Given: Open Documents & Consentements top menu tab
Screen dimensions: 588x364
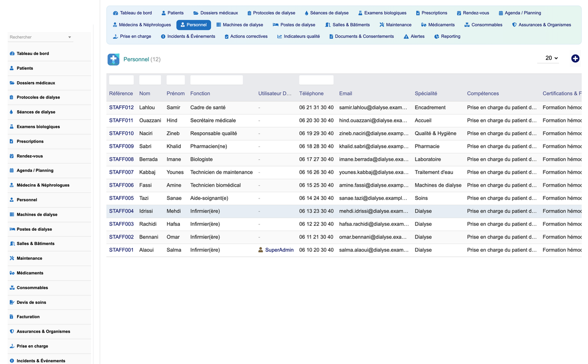Looking at the screenshot, I should (362, 36).
